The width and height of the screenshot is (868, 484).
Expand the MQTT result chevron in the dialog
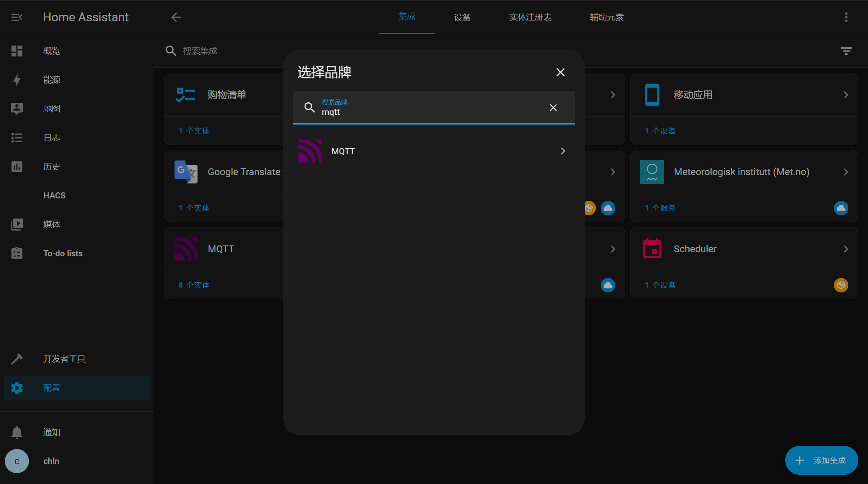pos(563,151)
